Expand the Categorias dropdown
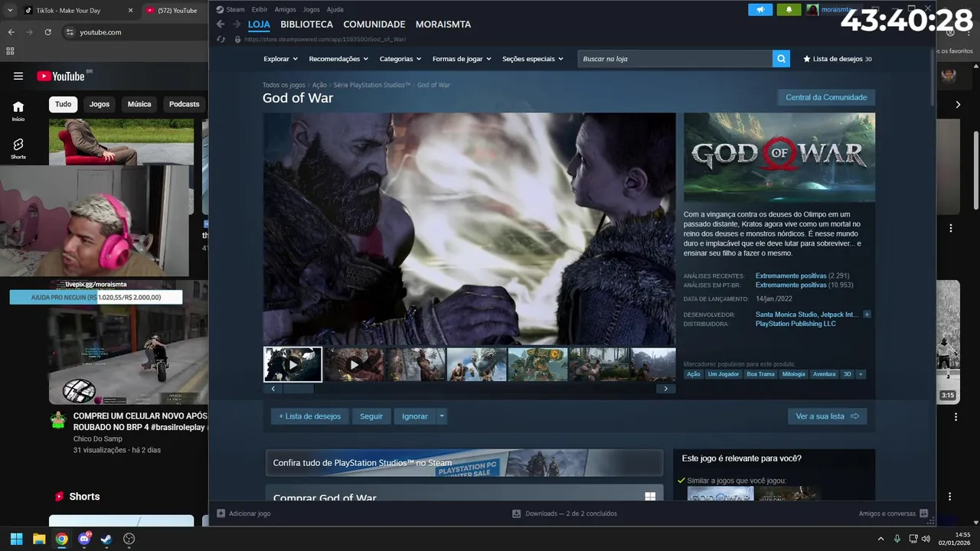 click(x=400, y=59)
